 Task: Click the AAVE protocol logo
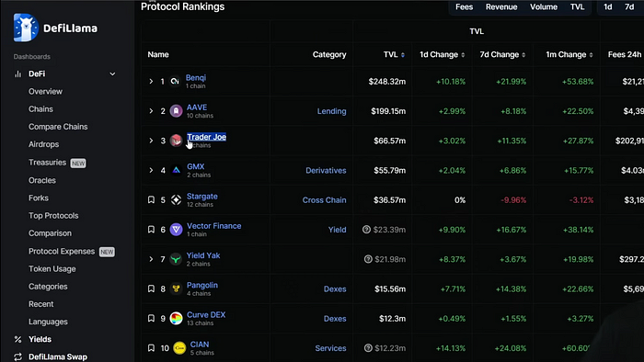point(176,110)
